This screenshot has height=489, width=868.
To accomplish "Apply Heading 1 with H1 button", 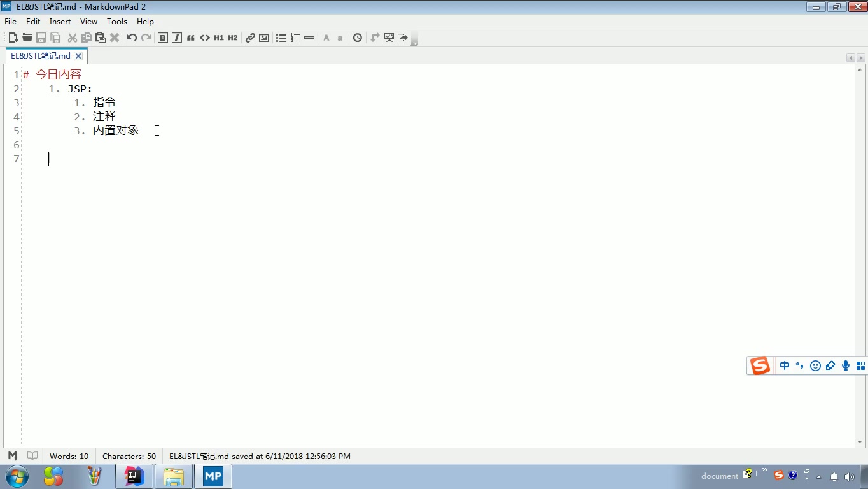I will click(219, 38).
